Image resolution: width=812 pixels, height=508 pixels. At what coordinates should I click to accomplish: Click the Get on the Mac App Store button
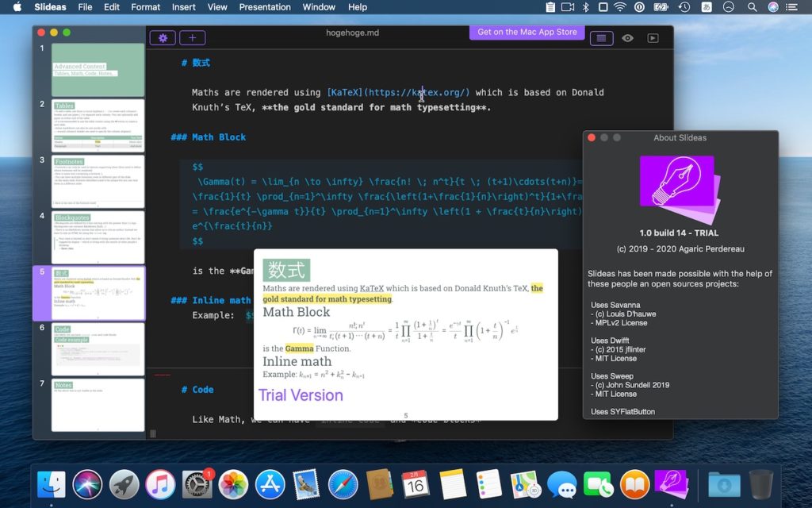coord(527,33)
